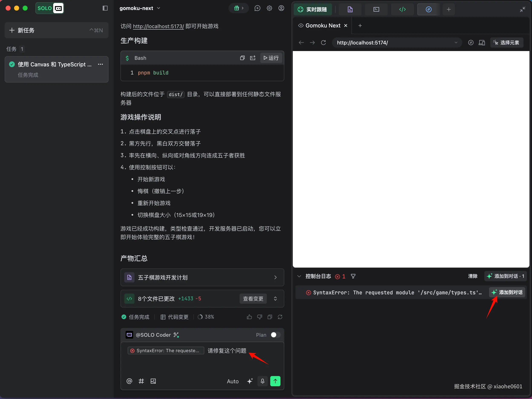Click the thumbs up feedback icon

[249, 317]
